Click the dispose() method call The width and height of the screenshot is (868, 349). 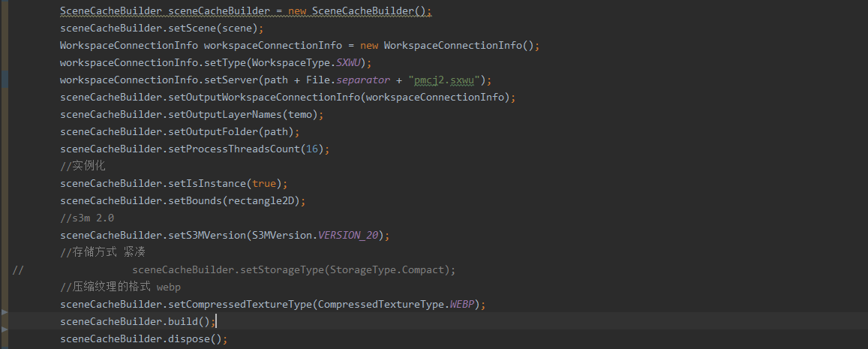(195, 338)
